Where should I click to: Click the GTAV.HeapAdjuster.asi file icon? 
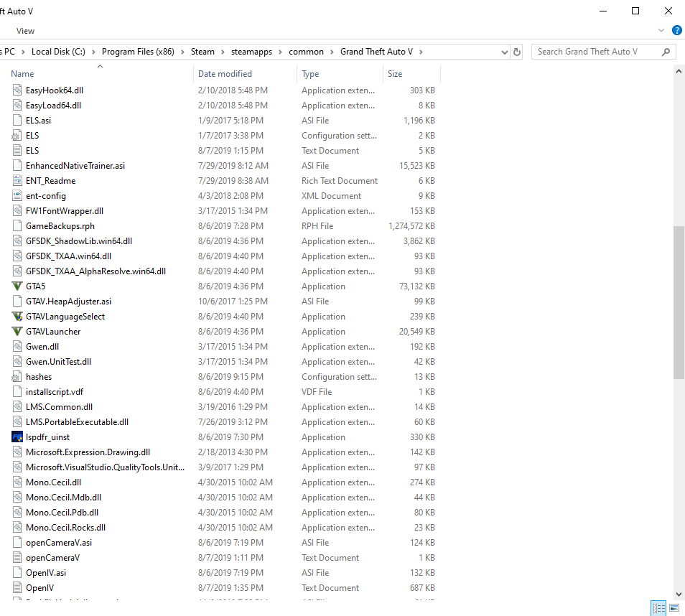(17, 302)
